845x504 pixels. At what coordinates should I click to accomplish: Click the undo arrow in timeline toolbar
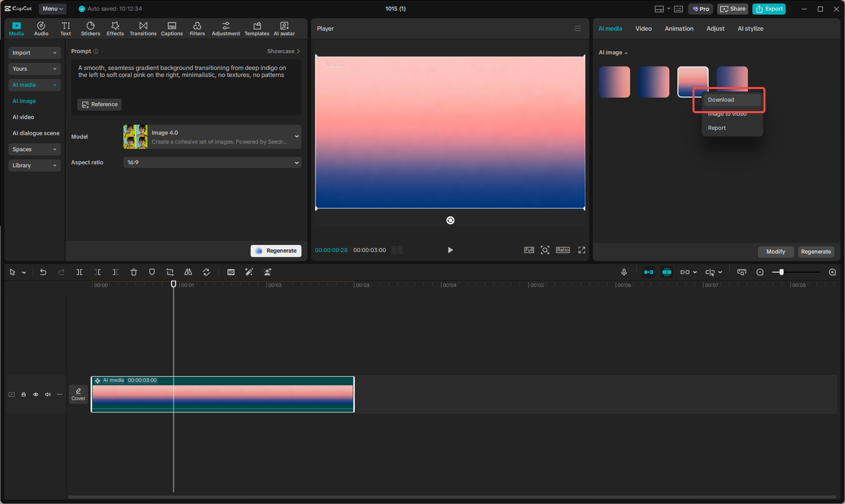coord(43,272)
